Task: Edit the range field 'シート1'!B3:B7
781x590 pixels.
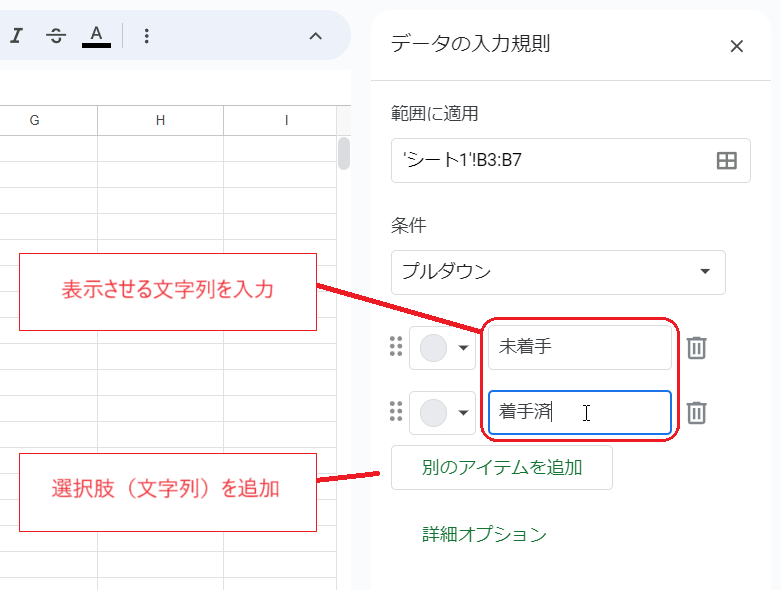Action: click(570, 160)
